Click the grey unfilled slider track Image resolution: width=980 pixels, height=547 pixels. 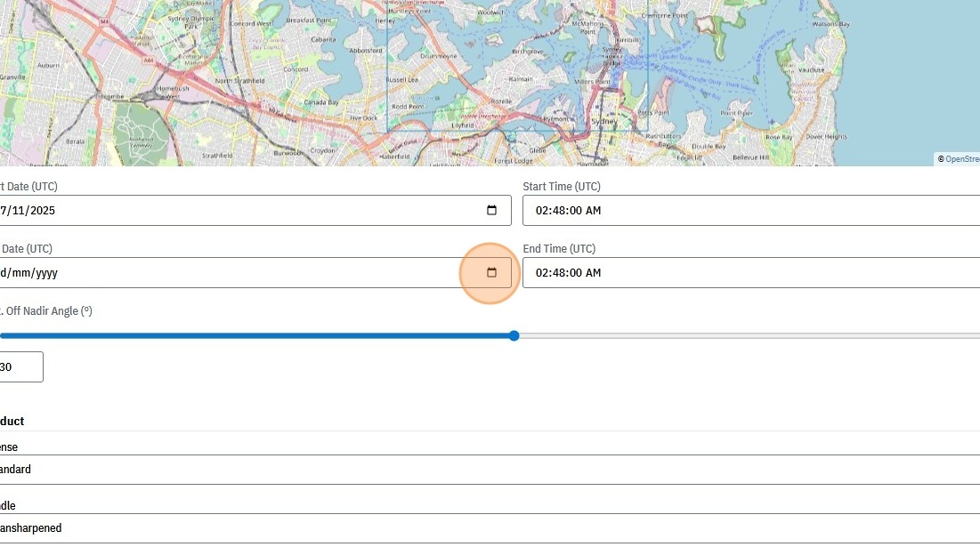tap(748, 336)
